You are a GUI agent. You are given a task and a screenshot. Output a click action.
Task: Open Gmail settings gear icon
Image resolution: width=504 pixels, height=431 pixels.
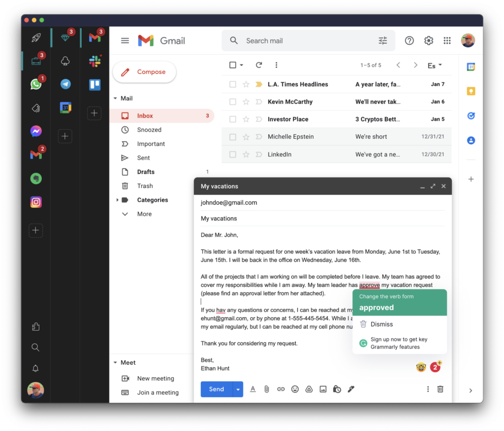[429, 41]
